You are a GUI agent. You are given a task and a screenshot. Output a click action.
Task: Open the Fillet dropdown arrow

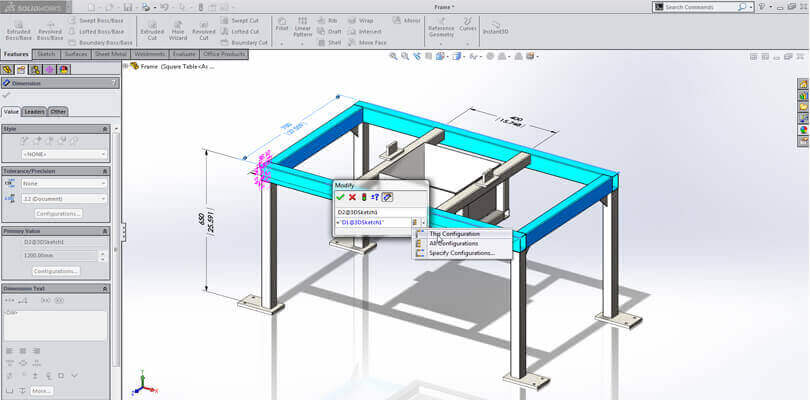click(282, 44)
